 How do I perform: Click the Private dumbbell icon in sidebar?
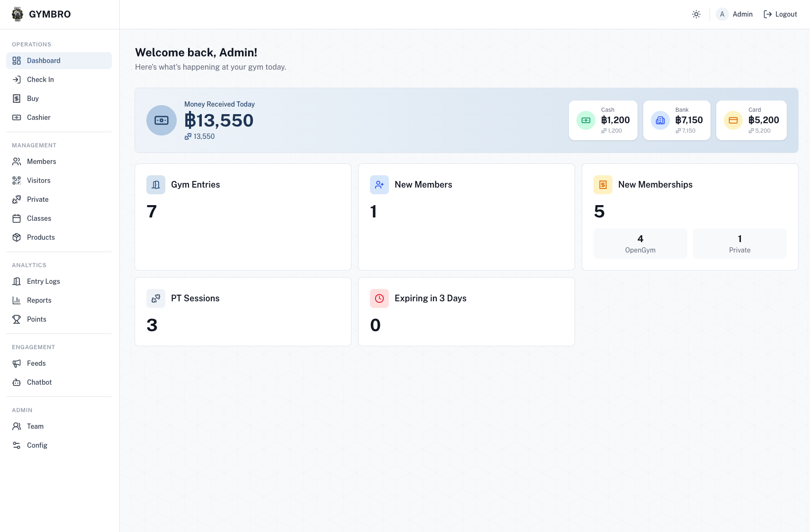pos(17,199)
